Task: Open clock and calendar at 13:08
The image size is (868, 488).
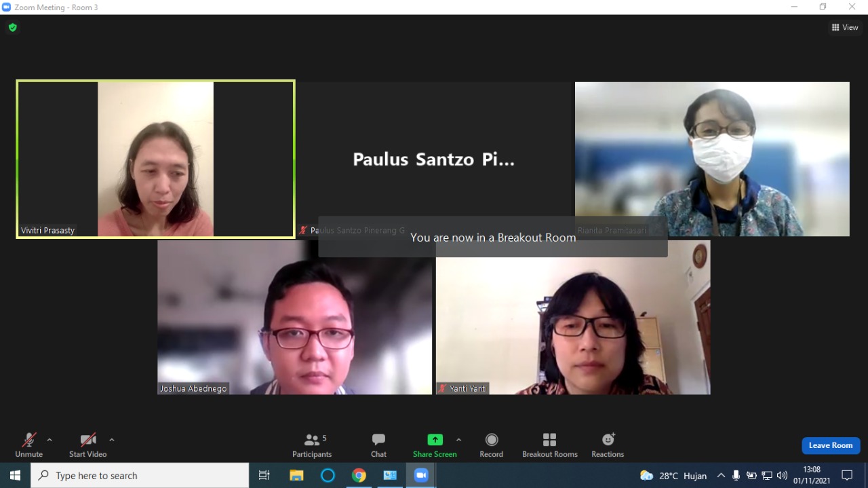Action: pos(812,475)
